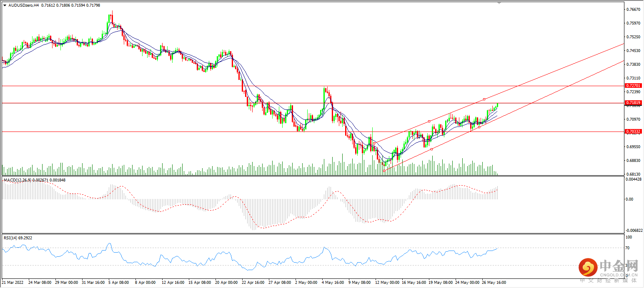The image size is (644, 288).
Task: Click the 27 Apr 08:00 time label
Action: pos(279,283)
